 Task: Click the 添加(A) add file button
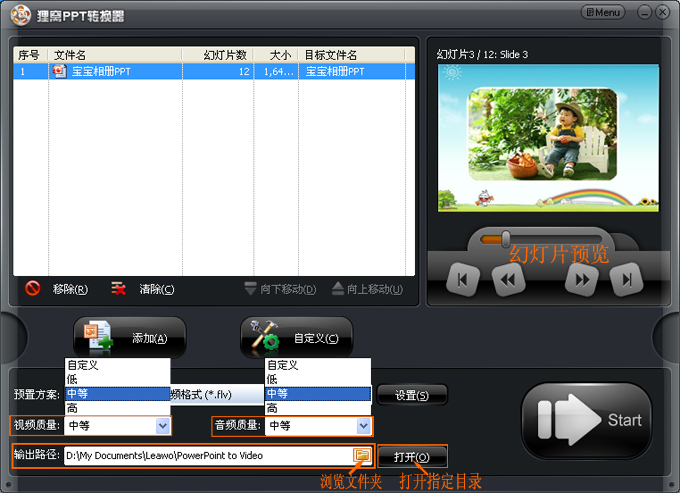click(129, 337)
